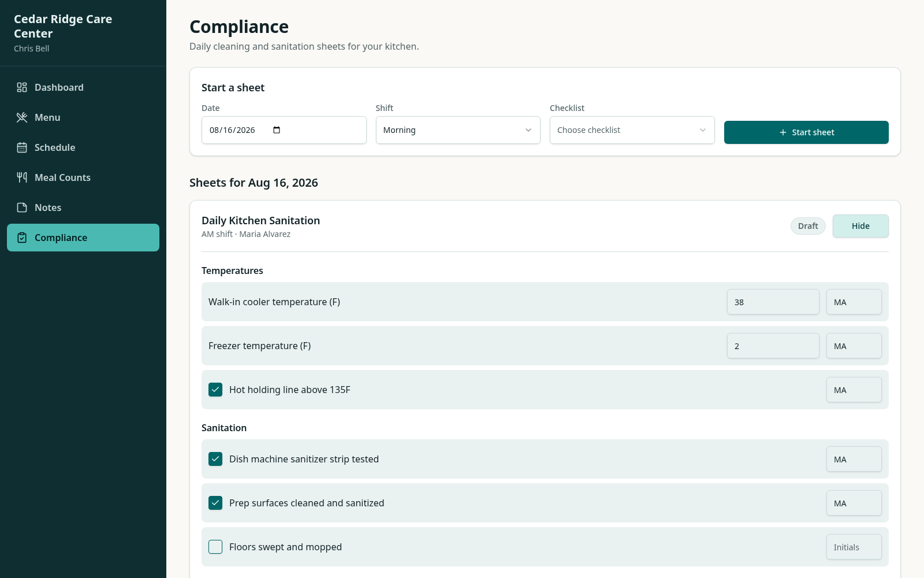This screenshot has height=578, width=924.
Task: Uncheck Prep surfaces cleaned and sanitized
Action: click(x=215, y=503)
